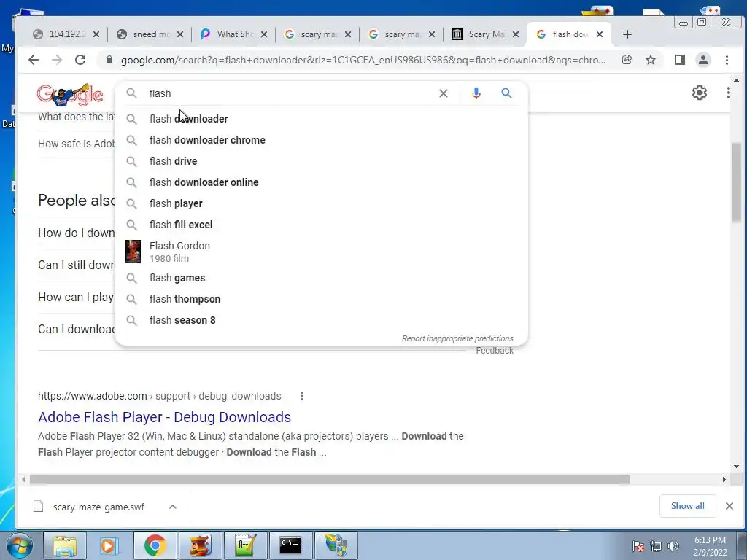
Task: Open the scary-maze-game.swf download
Action: click(x=98, y=507)
